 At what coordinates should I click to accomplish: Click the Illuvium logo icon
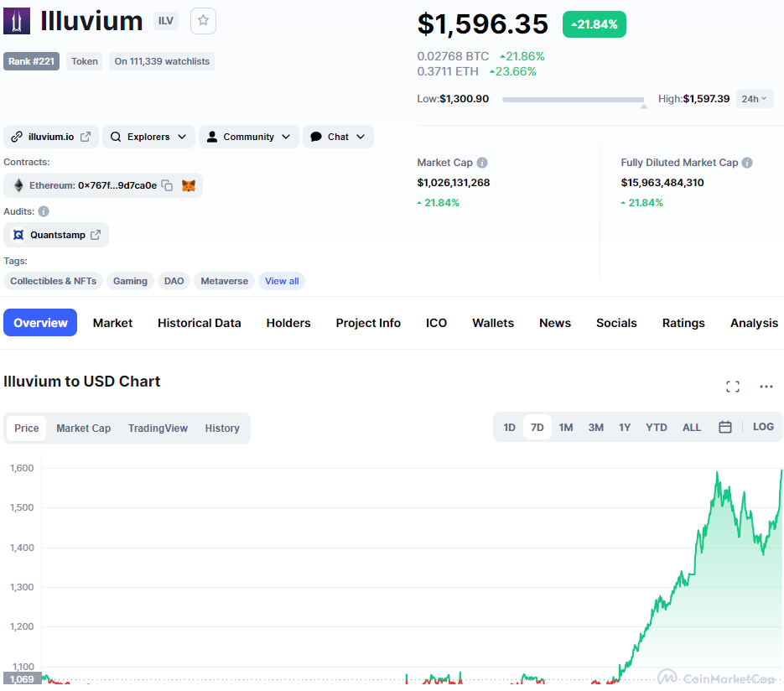pos(17,21)
